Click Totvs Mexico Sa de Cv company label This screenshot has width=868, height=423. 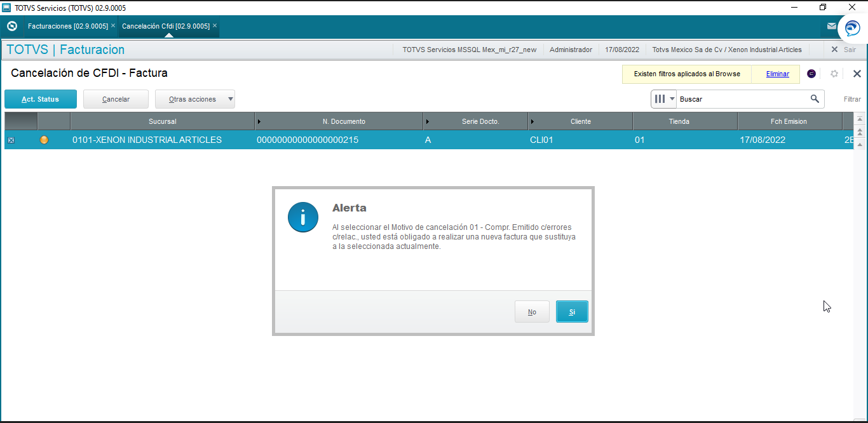click(x=727, y=50)
